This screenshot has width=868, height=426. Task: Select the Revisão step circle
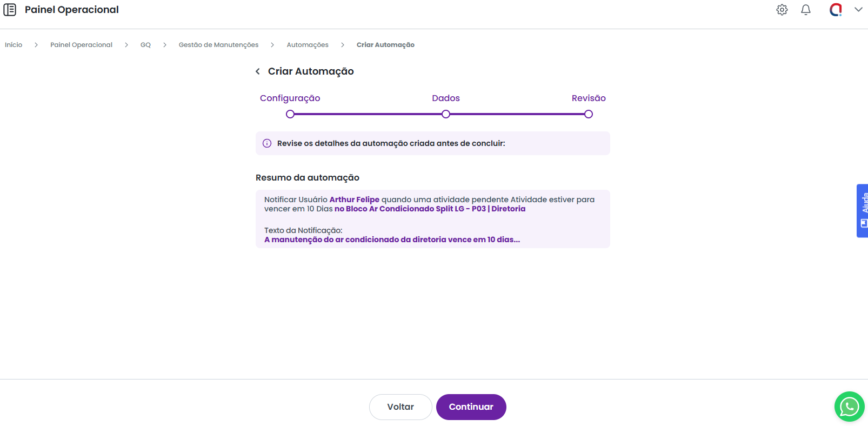589,114
